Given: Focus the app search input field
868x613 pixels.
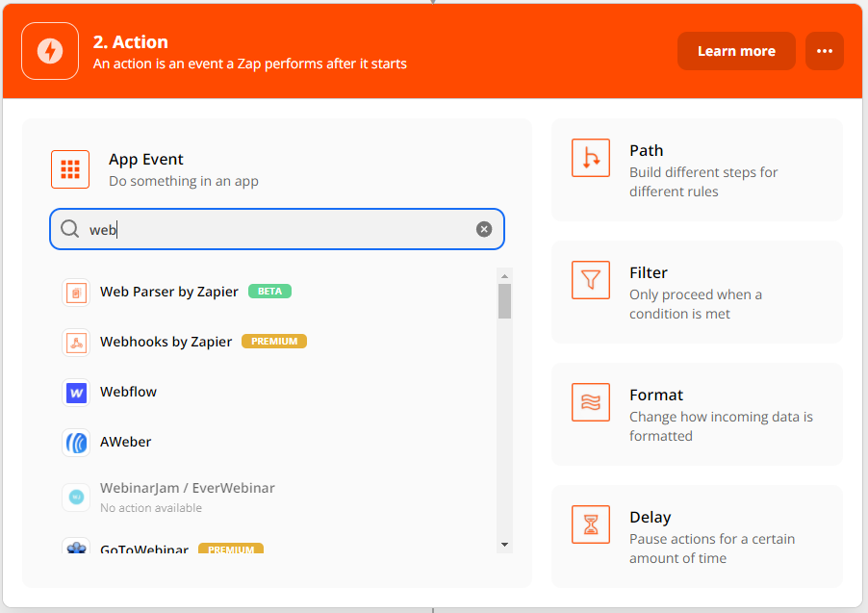Looking at the screenshot, I should (x=277, y=229).
